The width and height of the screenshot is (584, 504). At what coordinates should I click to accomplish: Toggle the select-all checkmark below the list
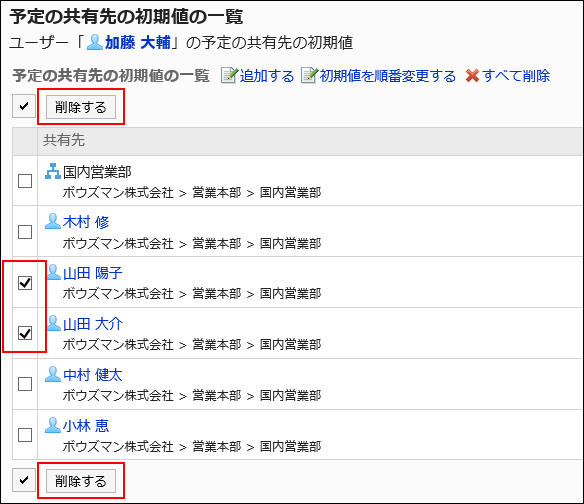24,480
